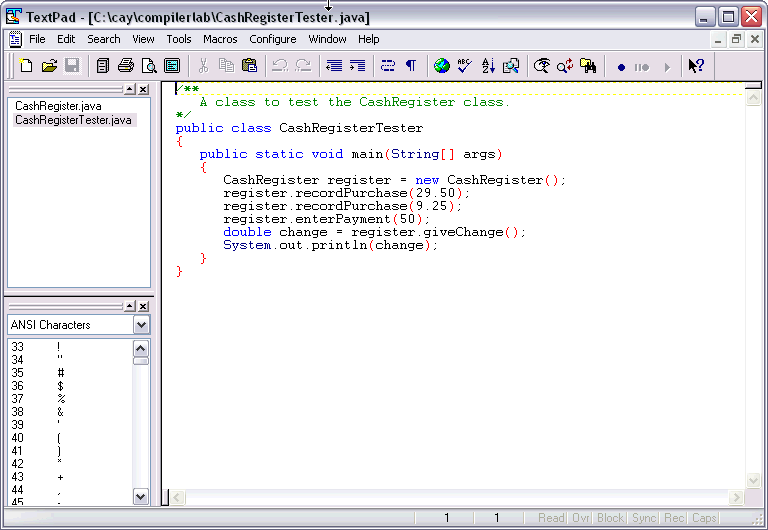Toggle word wrap from the toolbar
This screenshot has width=768, height=530.
click(388, 66)
